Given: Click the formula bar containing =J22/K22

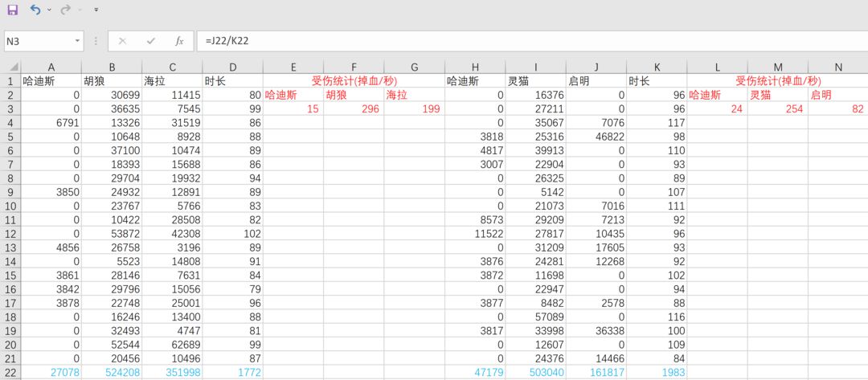Looking at the screenshot, I should click(x=532, y=41).
